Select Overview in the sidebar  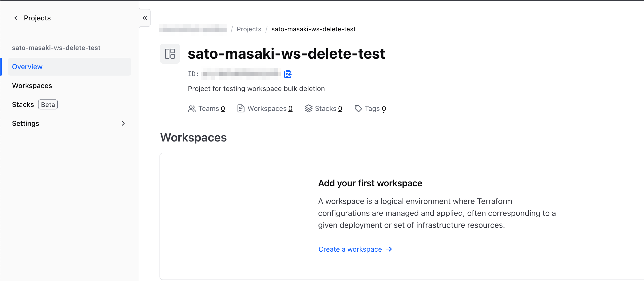[x=70, y=67]
